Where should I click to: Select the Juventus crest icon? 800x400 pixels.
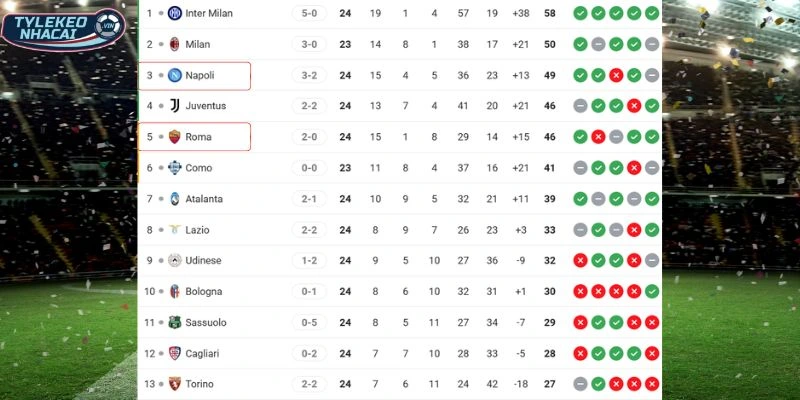(175, 106)
